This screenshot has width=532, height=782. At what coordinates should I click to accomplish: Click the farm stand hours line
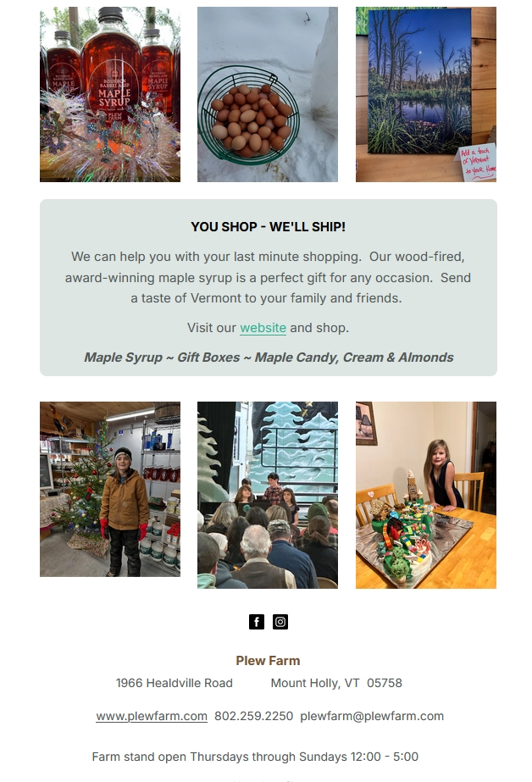[x=255, y=757]
